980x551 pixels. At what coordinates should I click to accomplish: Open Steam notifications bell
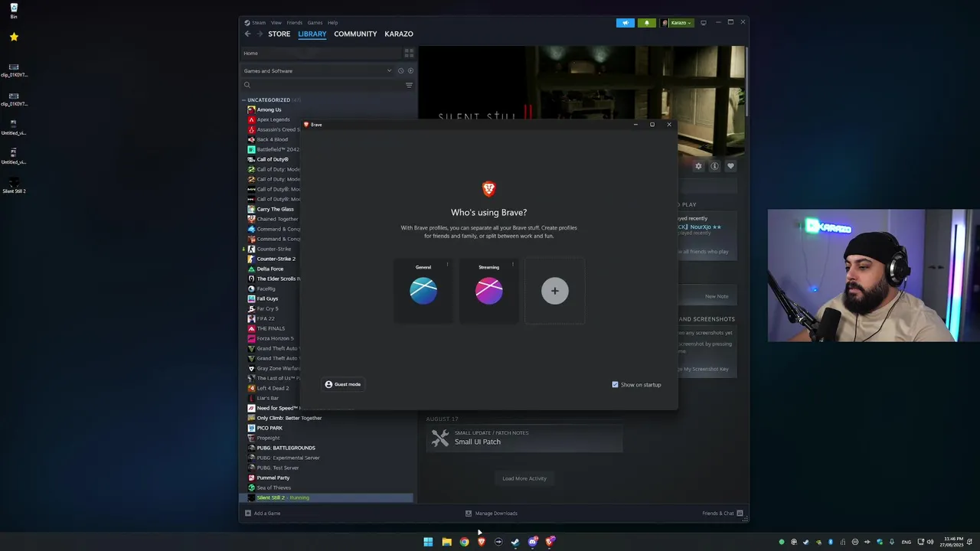coord(647,23)
